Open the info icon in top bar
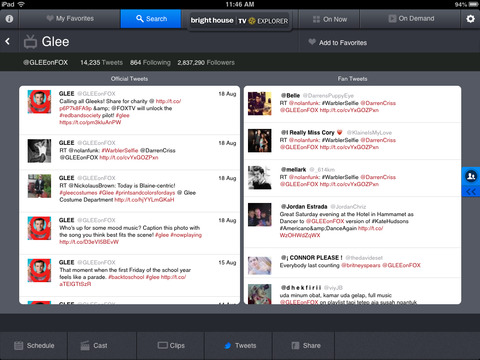 pos(9,19)
